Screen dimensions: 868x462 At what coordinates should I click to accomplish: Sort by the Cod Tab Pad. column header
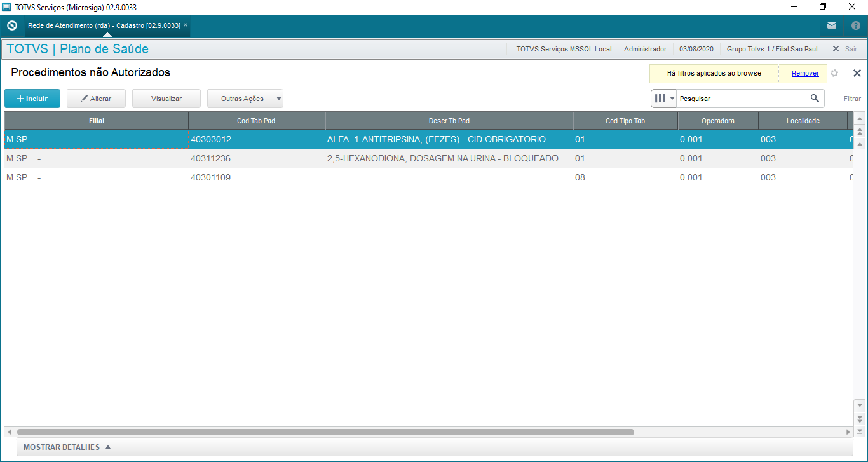pos(257,121)
